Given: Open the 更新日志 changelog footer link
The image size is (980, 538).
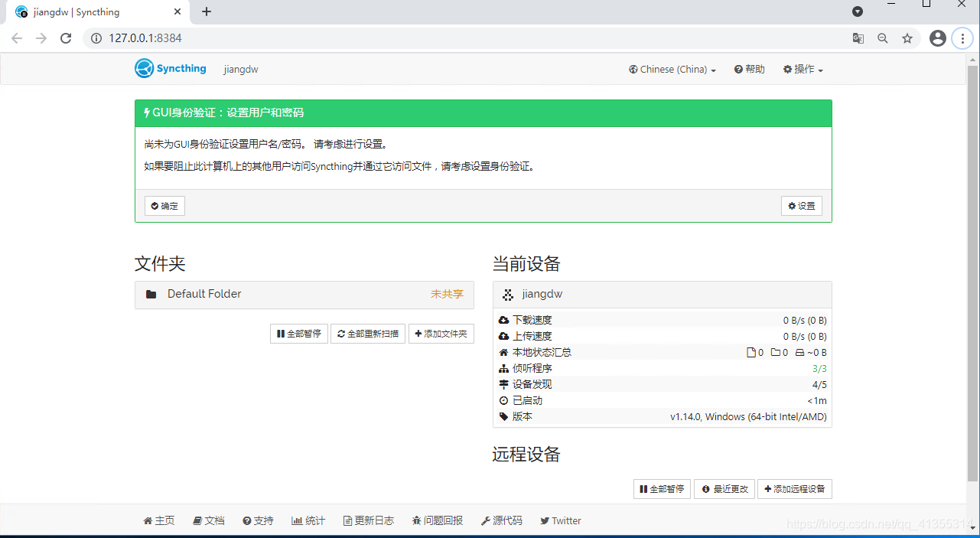Looking at the screenshot, I should 369,520.
